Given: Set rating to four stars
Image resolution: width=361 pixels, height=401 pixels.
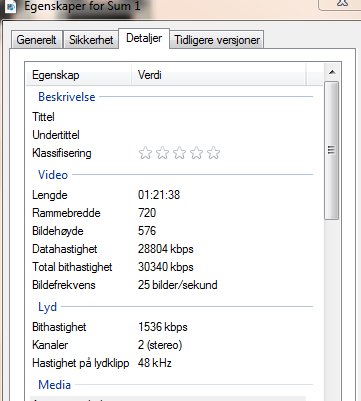Looking at the screenshot, I should coord(196,153).
